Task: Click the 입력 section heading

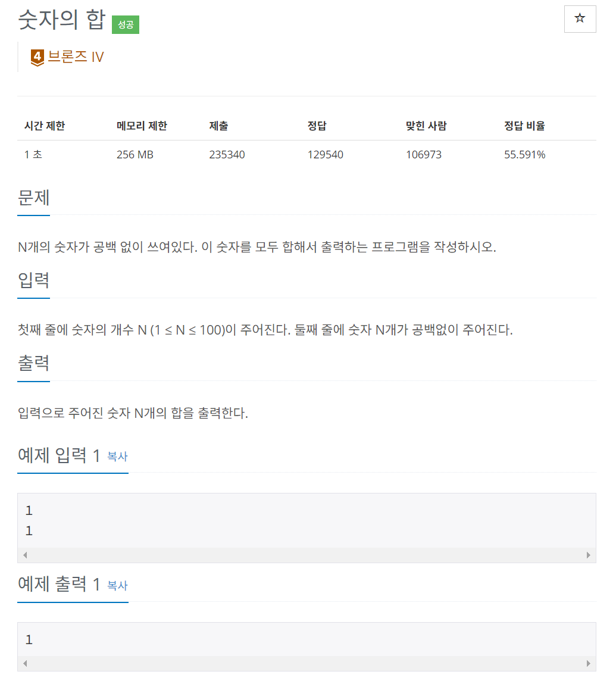Action: (x=33, y=280)
